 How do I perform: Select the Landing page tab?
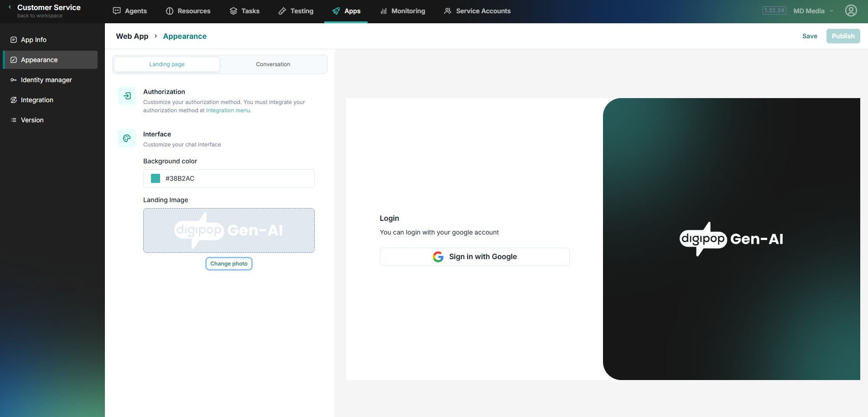167,64
